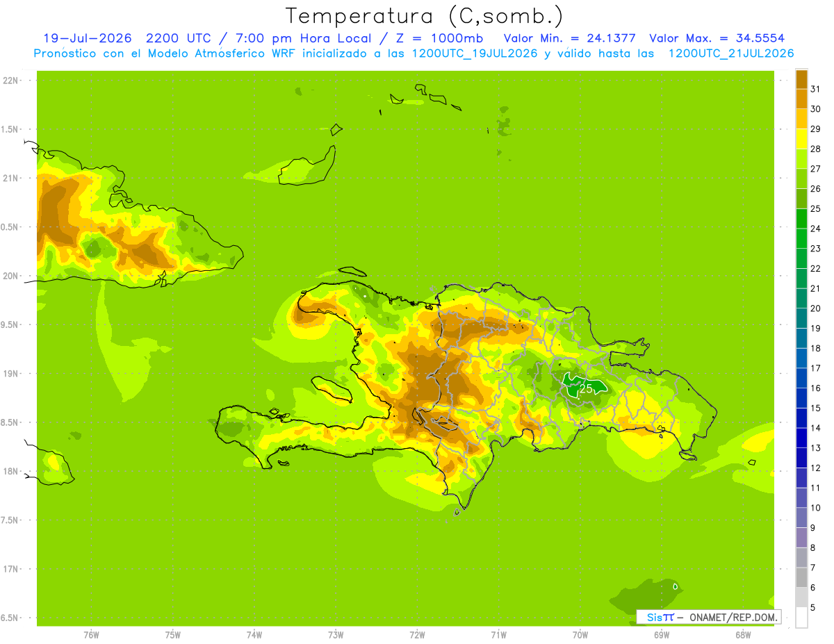The image size is (834, 644).
Task: Click the "SisTT – ONAMET/REP.DOM." label
Action: point(708,617)
